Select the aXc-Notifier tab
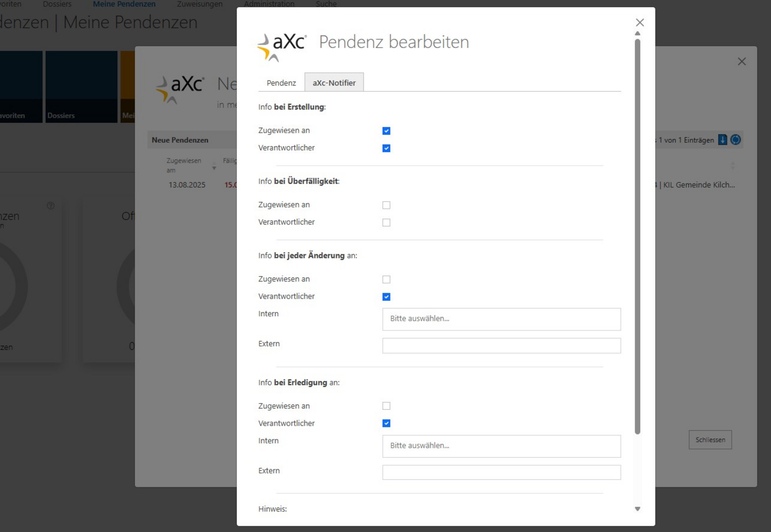 click(x=334, y=83)
